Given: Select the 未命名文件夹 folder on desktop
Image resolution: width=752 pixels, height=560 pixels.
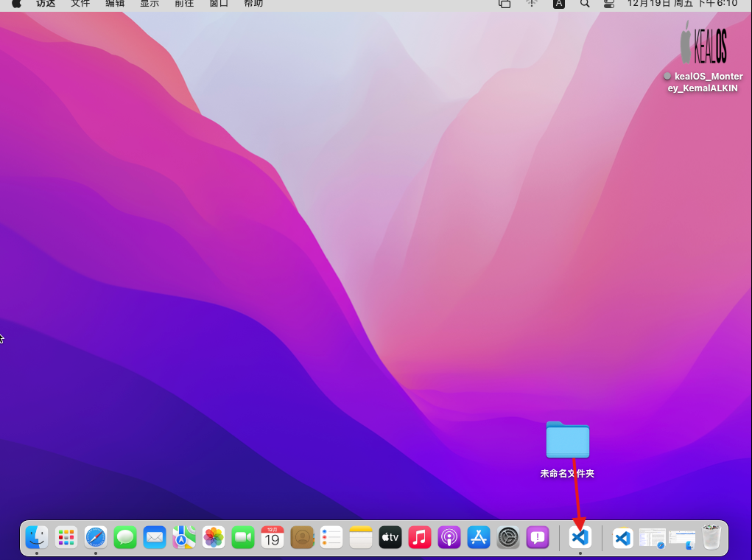Looking at the screenshot, I should [567, 441].
